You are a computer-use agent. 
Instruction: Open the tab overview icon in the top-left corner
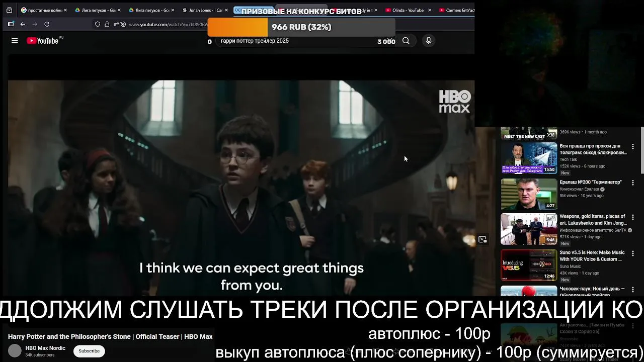coord(9,10)
